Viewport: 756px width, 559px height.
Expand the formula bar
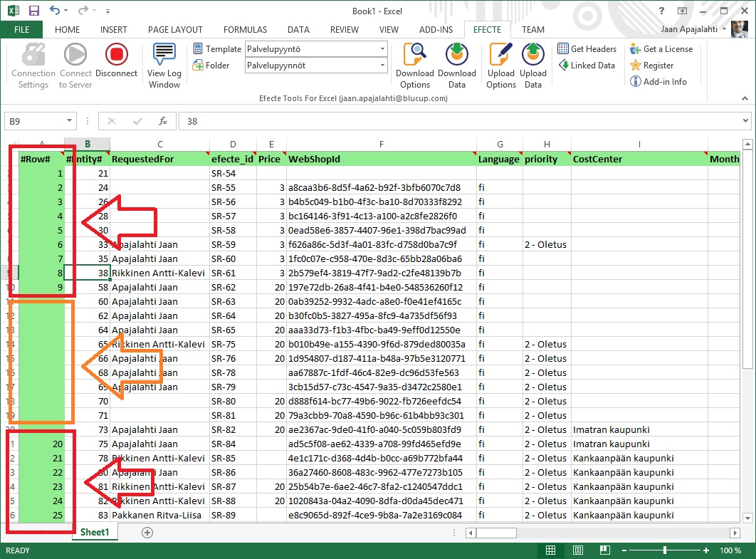745,121
